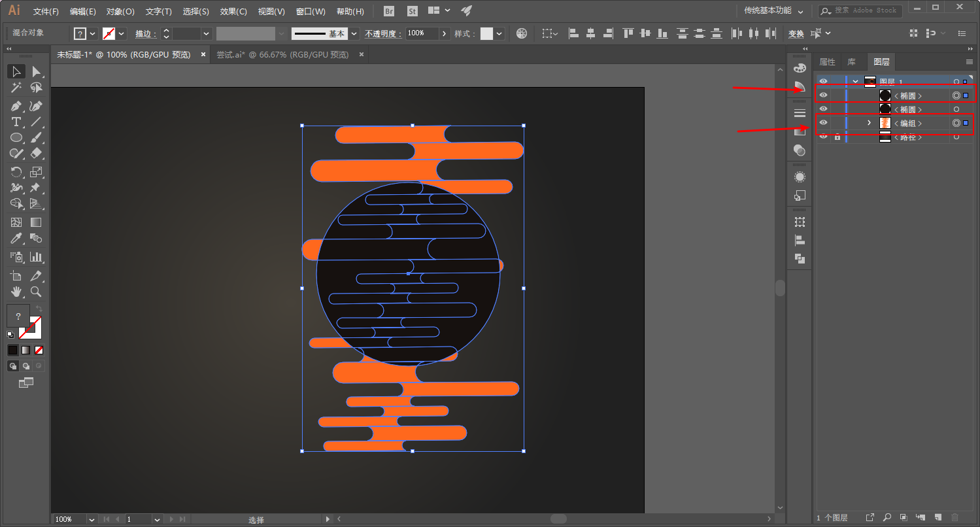Unlock the 路径 sublayer lock icon
The image size is (980, 527).
point(837,137)
